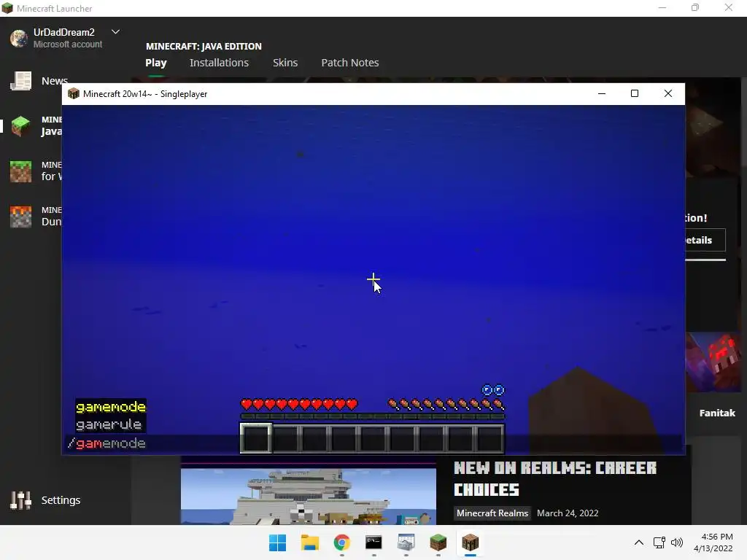Switch to the Installations tab
Image resolution: width=747 pixels, height=560 pixels.
point(219,63)
